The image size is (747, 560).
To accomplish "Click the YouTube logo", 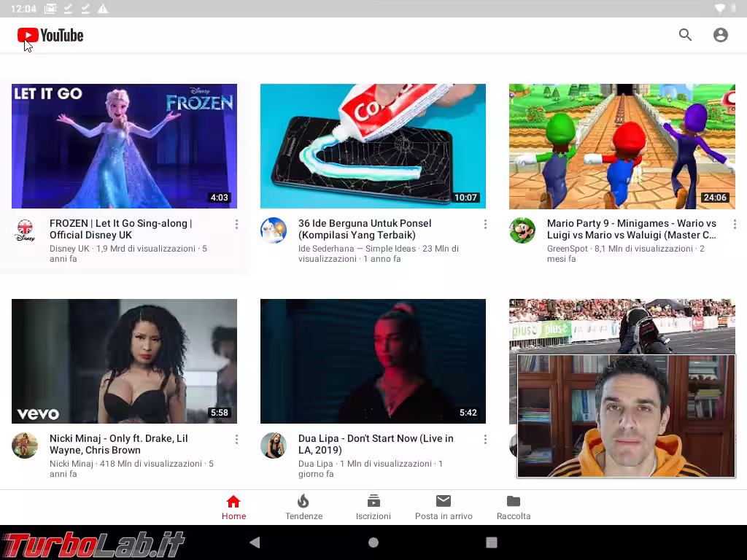I will pos(50,35).
